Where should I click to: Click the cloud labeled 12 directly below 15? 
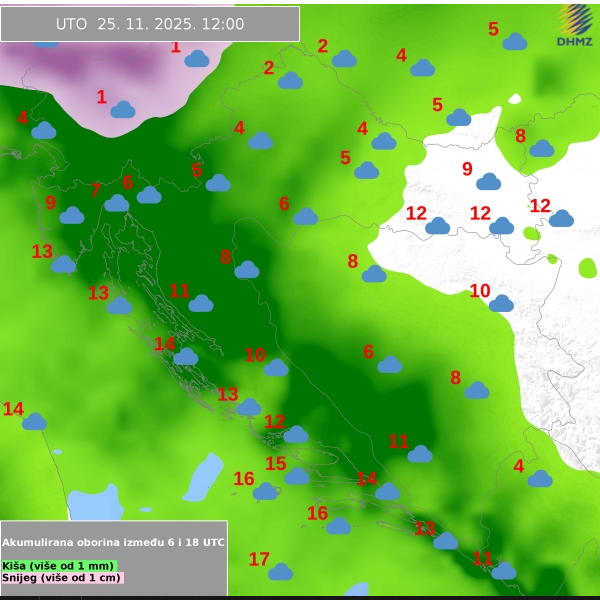click(296, 434)
